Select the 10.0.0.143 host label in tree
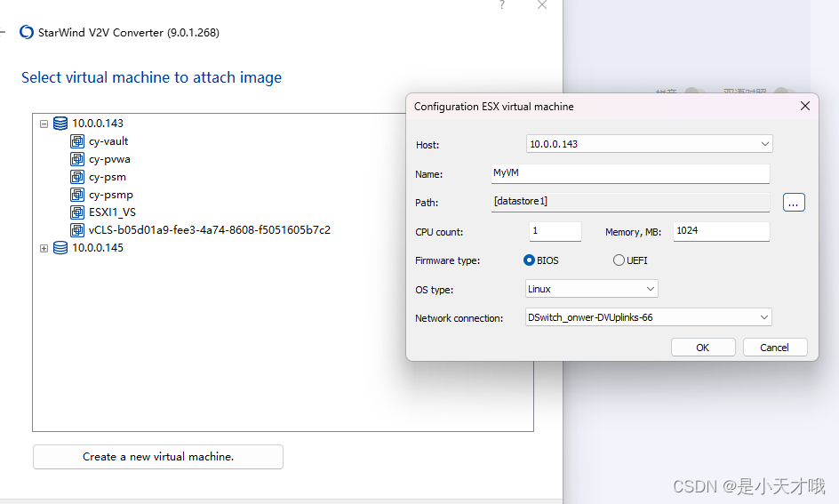The image size is (839, 504). point(98,124)
